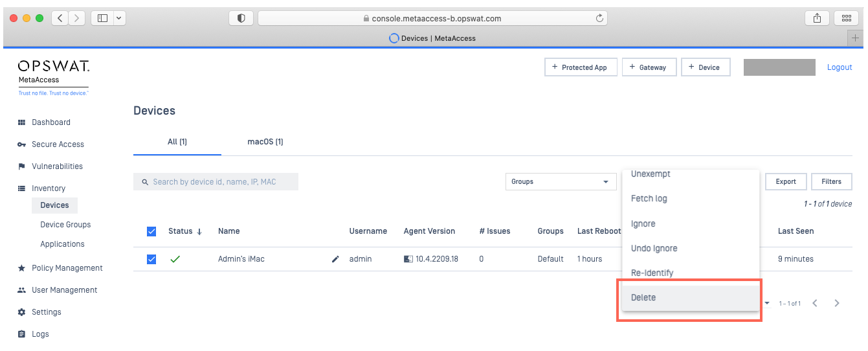Show tab overview grid button
This screenshot has width=868, height=351.
[x=846, y=18]
